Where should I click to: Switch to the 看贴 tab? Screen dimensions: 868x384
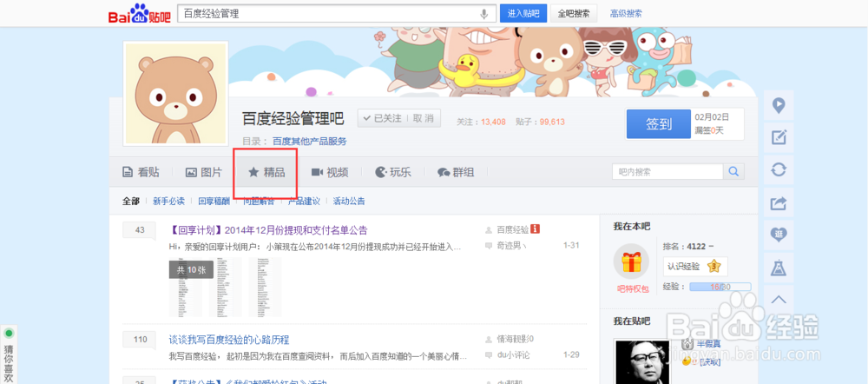(x=141, y=172)
